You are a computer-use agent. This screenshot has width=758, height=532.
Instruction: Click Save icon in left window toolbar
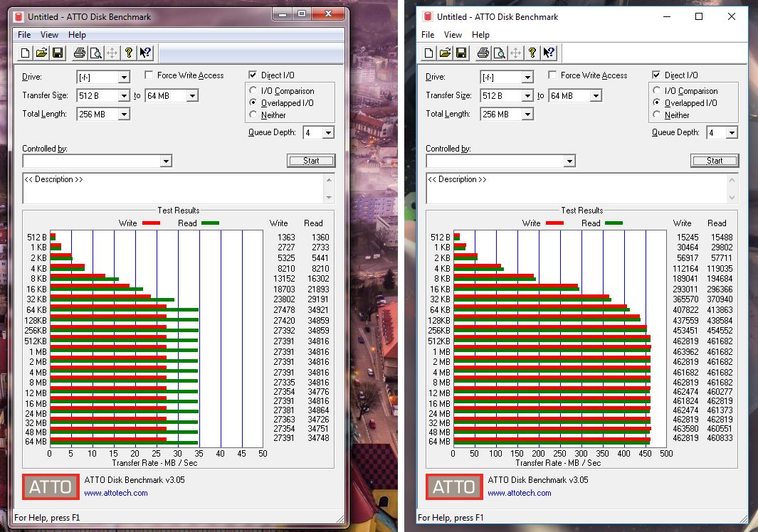(x=58, y=53)
